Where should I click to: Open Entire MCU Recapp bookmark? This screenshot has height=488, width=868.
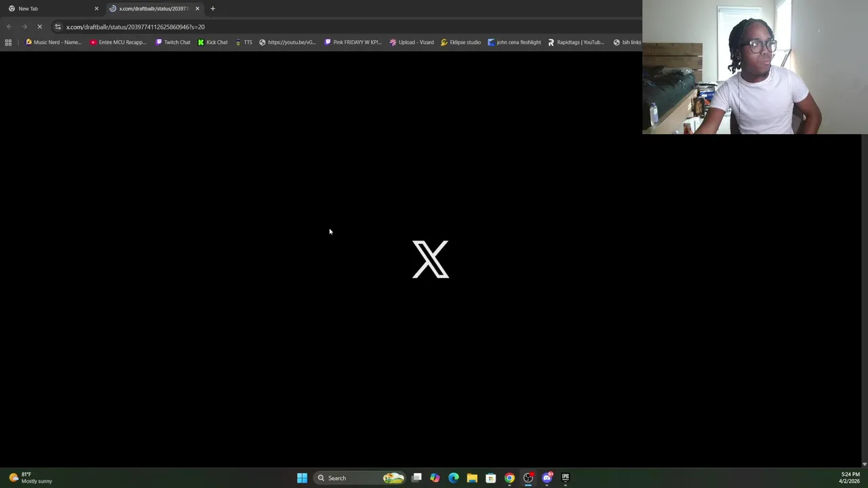118,42
